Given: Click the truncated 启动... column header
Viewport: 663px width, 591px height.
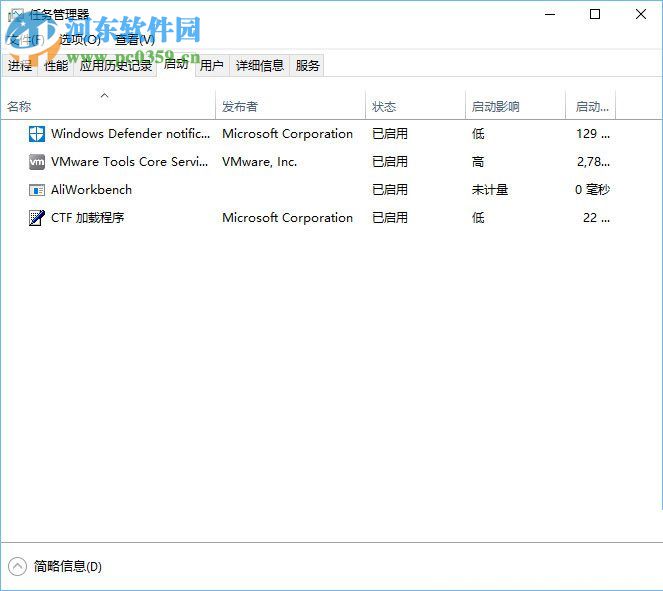Looking at the screenshot, I should [590, 106].
